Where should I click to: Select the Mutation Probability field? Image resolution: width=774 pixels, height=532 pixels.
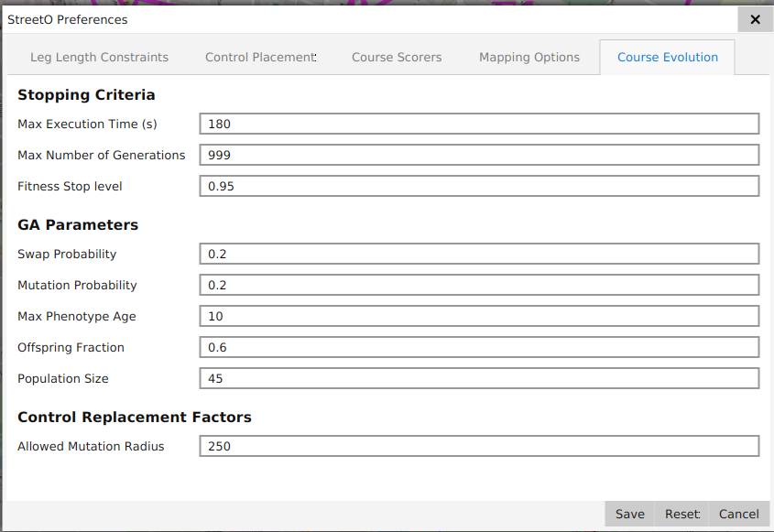pos(479,285)
